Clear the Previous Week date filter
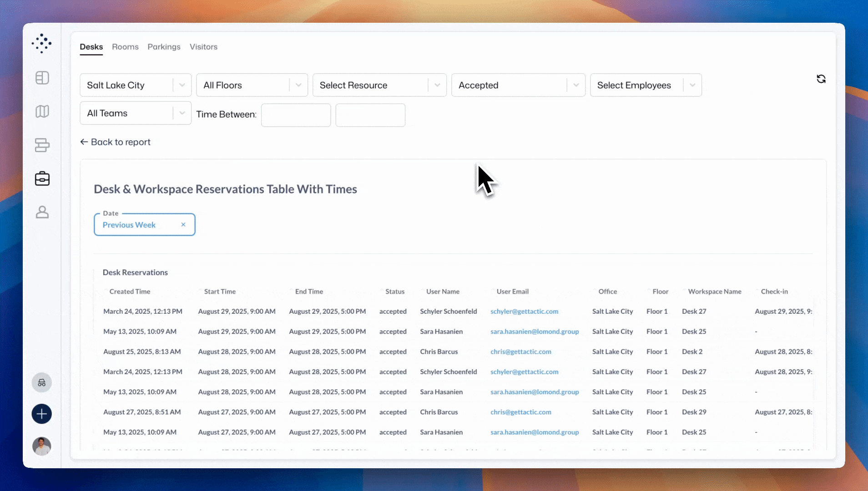Viewport: 868px width, 491px height. pyautogui.click(x=183, y=225)
